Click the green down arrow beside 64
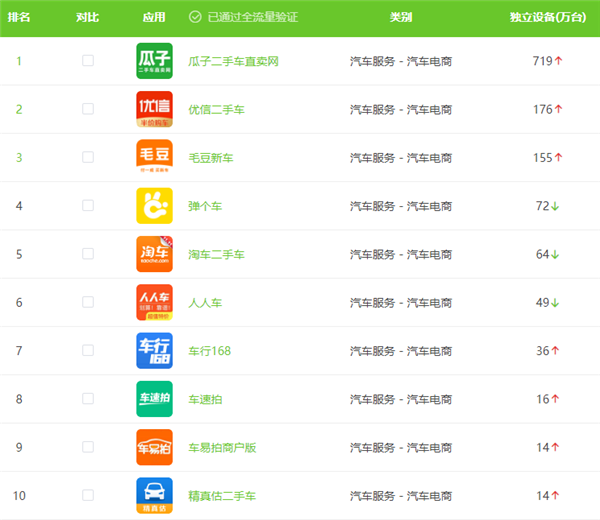The image size is (600, 520). tap(555, 254)
